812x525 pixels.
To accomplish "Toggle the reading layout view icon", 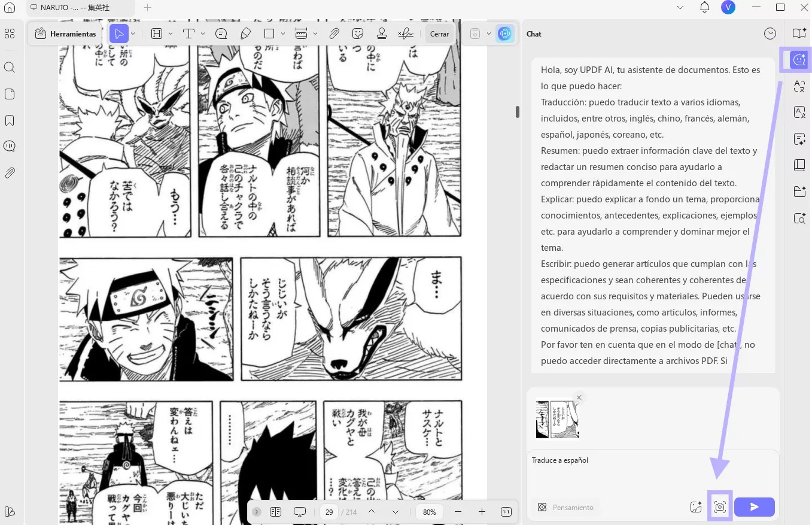I will click(275, 512).
